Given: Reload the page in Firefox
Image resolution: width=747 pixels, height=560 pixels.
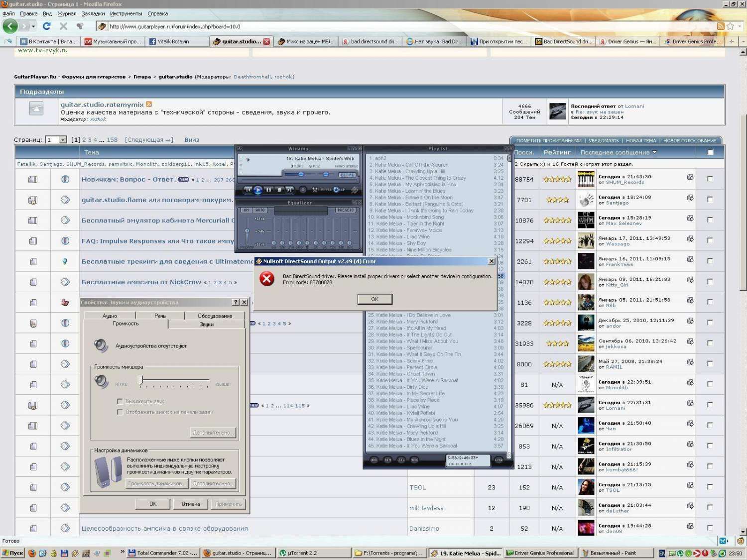Looking at the screenshot, I should coord(47,26).
